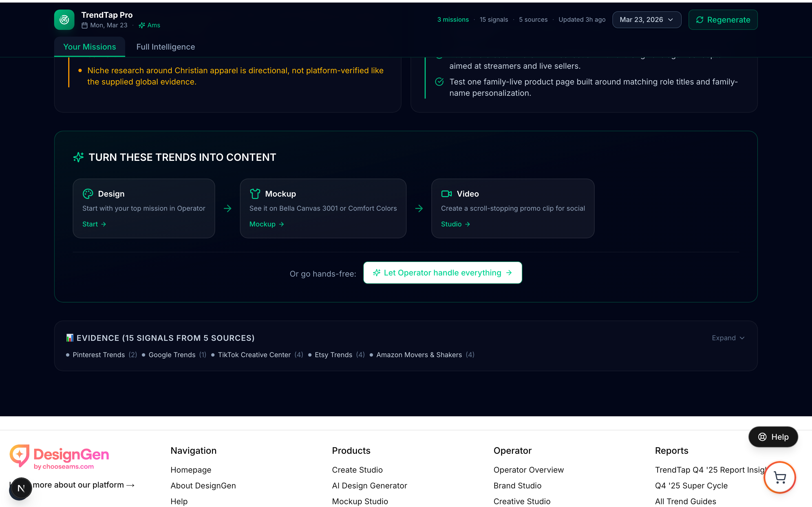
Task: Expand the Evidence signals section
Action: 727,338
